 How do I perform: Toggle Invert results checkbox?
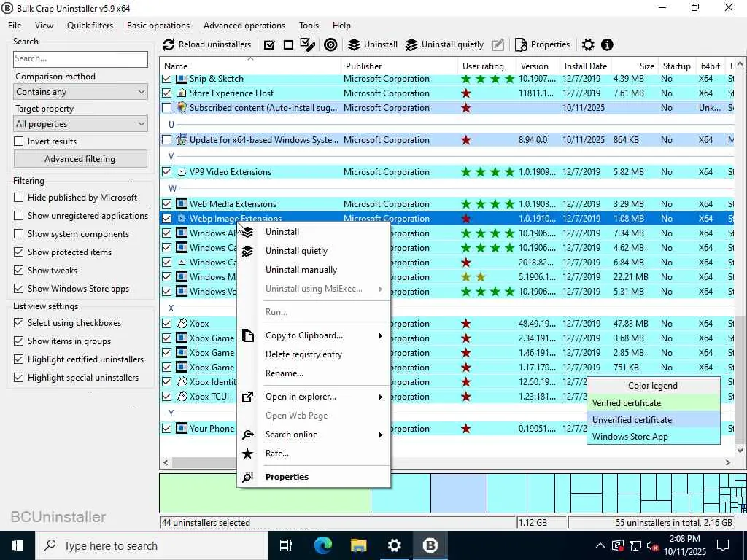click(18, 141)
